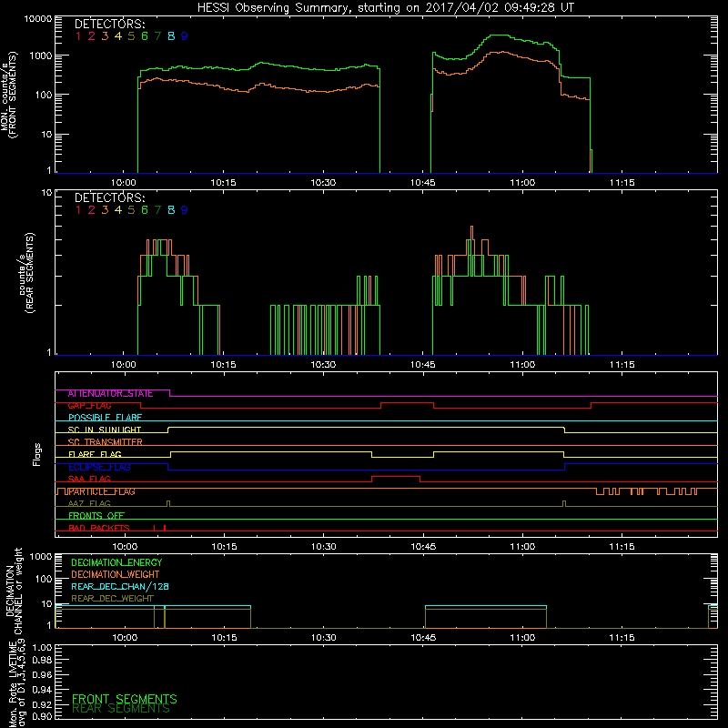Image resolution: width=728 pixels, height=728 pixels.
Task: Click 10:30 time label under front segments plot
Action: (323, 183)
